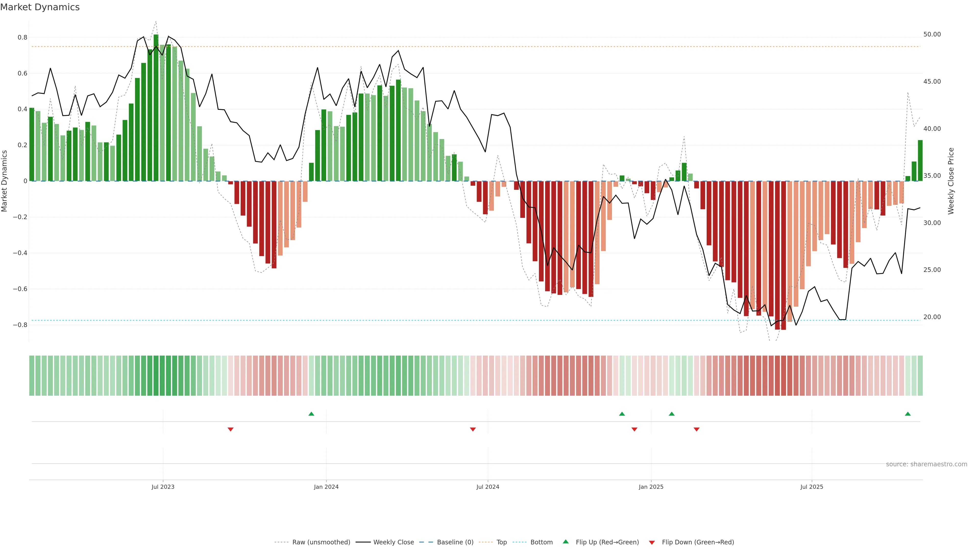Click green triangle icon in the legend
This screenshot has width=980, height=551.
coord(566,542)
